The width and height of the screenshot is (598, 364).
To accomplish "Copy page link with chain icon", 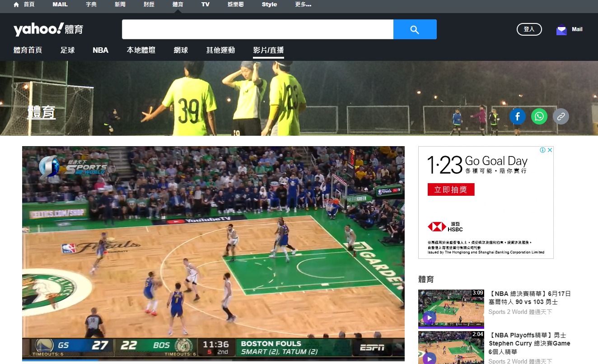I will pyautogui.click(x=561, y=116).
